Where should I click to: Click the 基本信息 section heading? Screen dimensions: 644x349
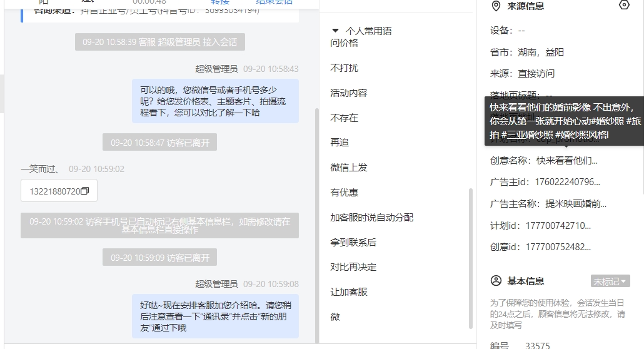click(525, 281)
